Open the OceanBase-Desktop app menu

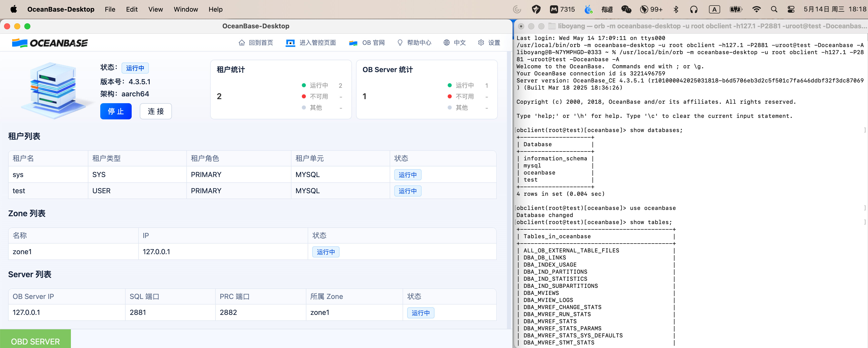[61, 9]
